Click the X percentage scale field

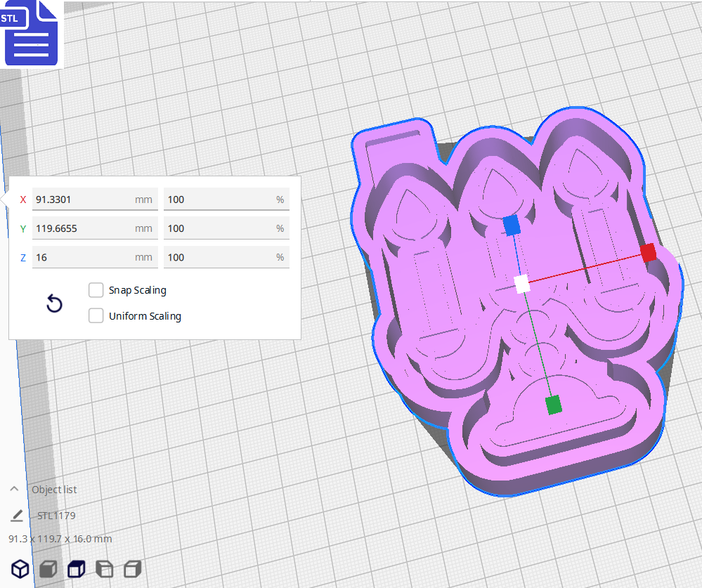pyautogui.click(x=226, y=199)
